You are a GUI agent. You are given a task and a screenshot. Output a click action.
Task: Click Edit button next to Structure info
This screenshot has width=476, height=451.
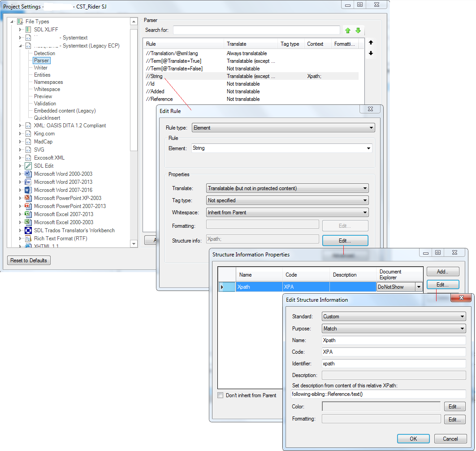(345, 241)
